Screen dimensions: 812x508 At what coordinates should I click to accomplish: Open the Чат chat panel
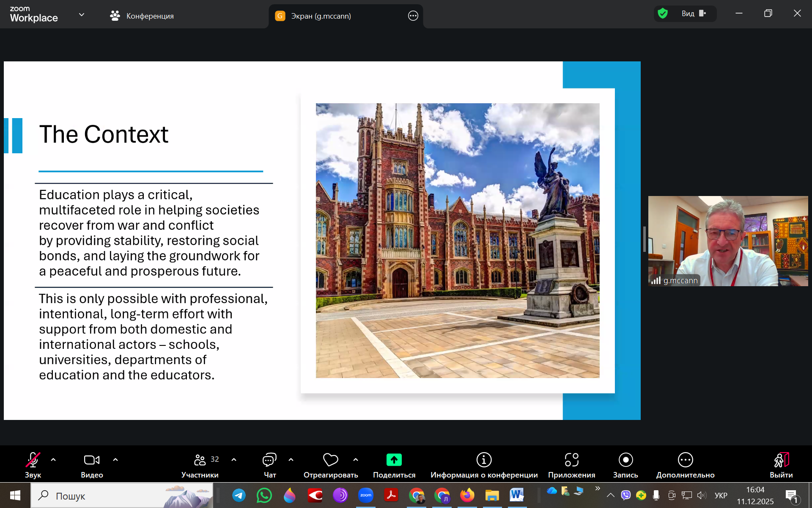click(269, 464)
